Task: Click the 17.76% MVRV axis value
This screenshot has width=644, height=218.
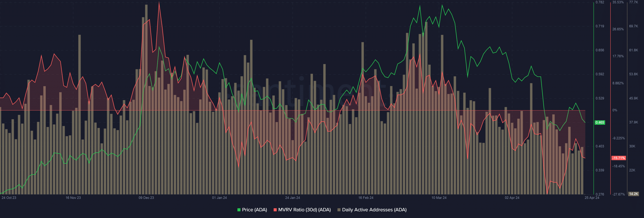Action: click(x=618, y=56)
